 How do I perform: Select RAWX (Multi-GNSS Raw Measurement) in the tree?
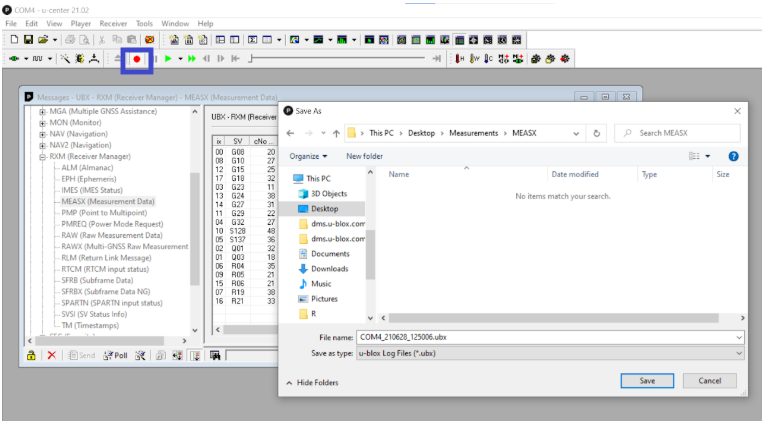[125, 247]
